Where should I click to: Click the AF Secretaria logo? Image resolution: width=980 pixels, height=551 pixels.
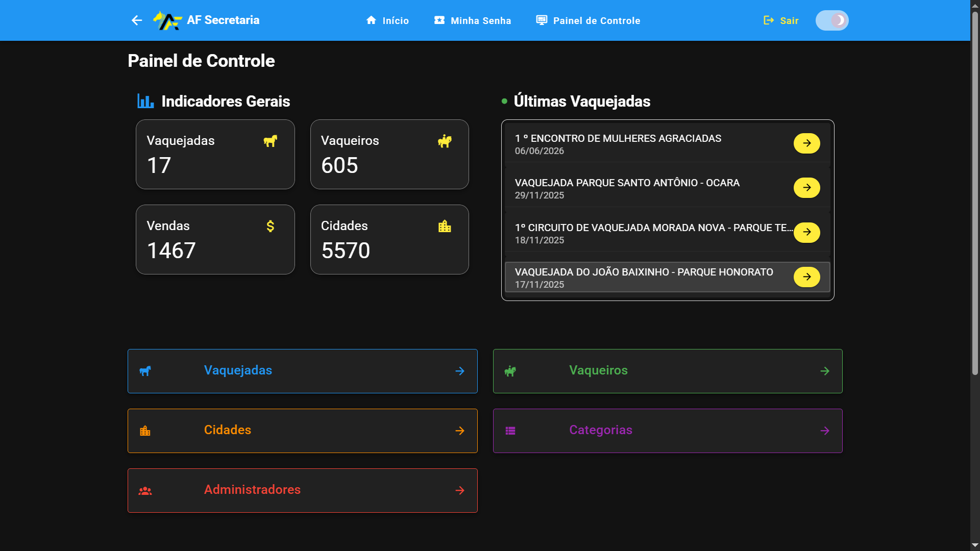click(167, 20)
